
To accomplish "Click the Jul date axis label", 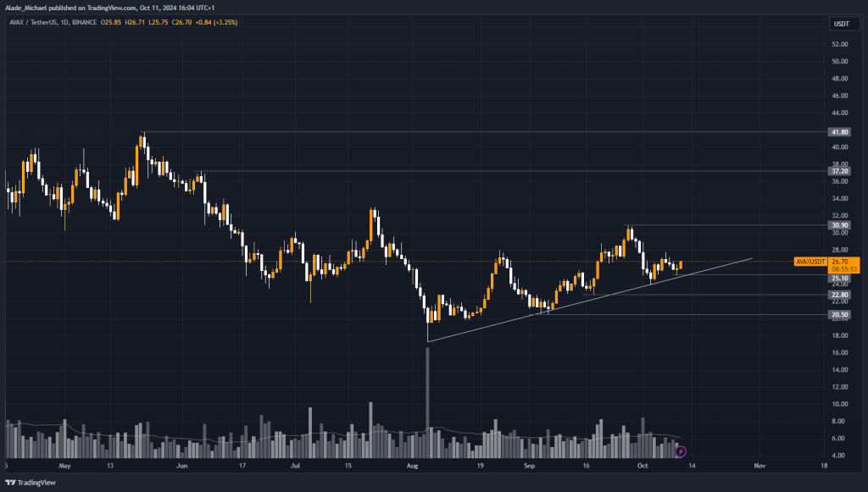I will click(295, 466).
